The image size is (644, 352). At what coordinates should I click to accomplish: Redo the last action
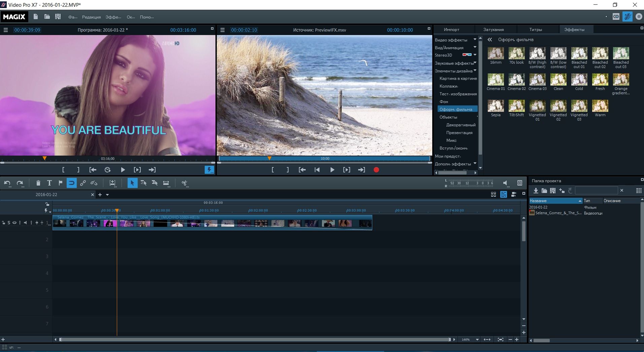point(20,183)
